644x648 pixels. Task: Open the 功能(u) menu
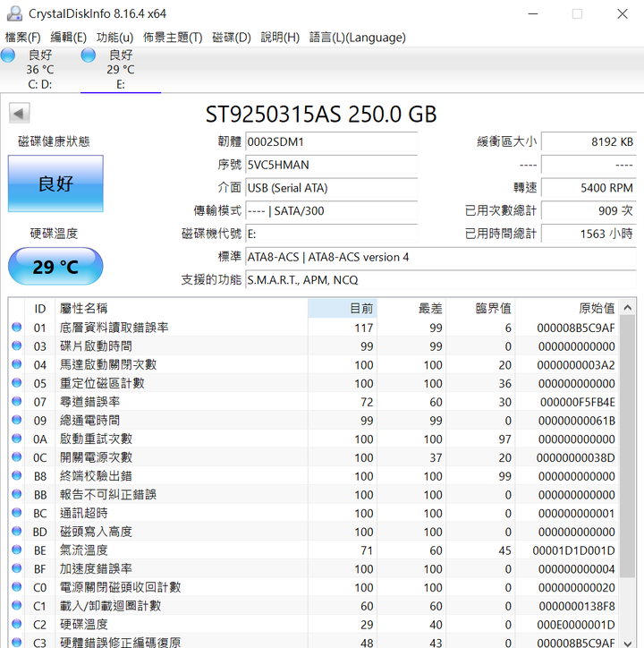click(x=114, y=38)
